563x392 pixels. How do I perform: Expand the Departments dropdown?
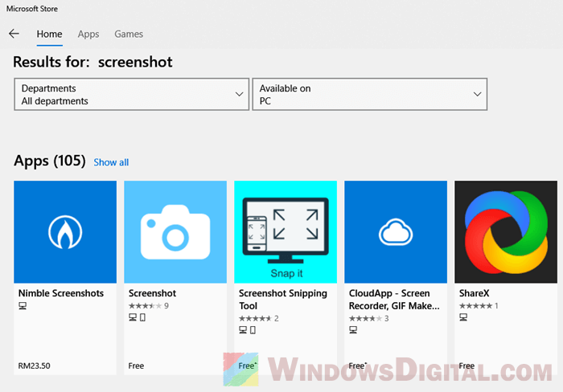pos(131,94)
